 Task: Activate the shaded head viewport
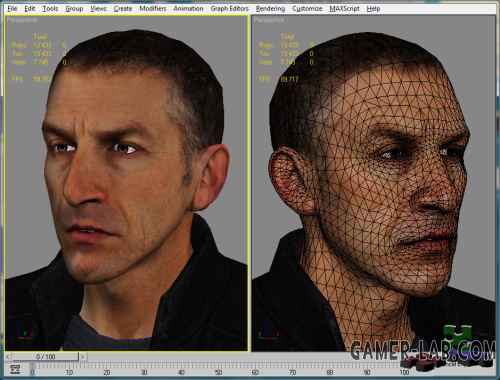pyautogui.click(x=127, y=183)
